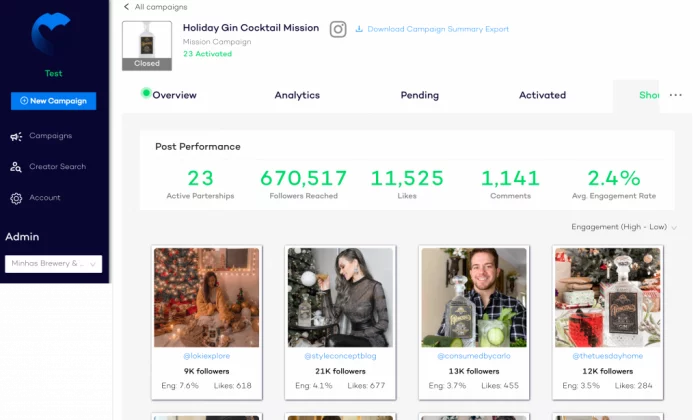Open the Engagement (High - Low) sort dropdown
This screenshot has width=700, height=420.
[624, 227]
